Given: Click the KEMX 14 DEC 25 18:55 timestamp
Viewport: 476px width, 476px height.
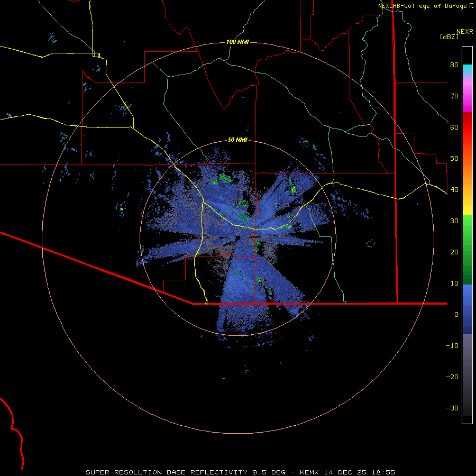Looking at the screenshot, I should point(347,472).
